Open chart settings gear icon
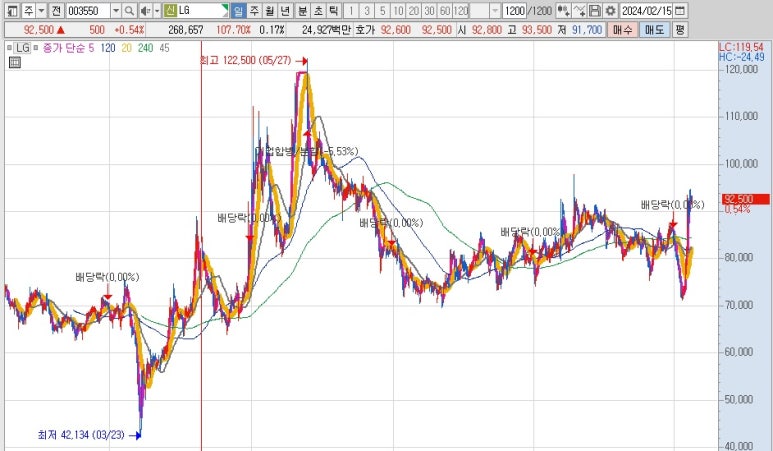The height and width of the screenshot is (451, 773). tap(610, 10)
